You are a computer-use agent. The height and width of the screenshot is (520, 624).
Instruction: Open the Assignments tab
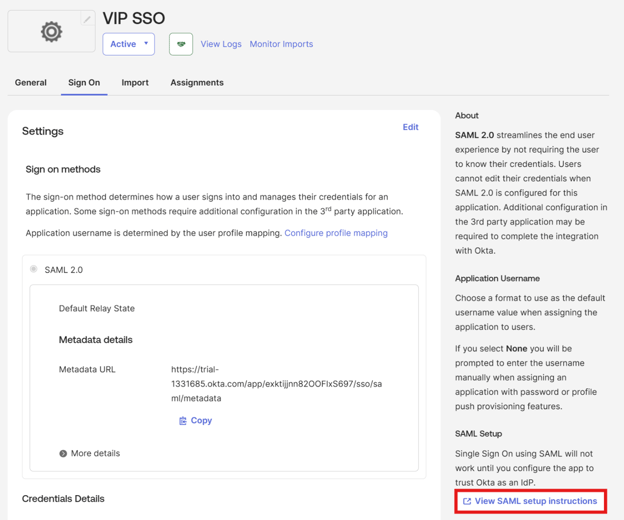click(197, 82)
